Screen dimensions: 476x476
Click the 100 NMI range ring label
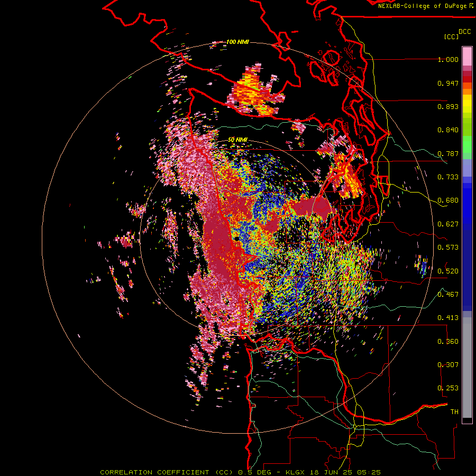pos(237,42)
